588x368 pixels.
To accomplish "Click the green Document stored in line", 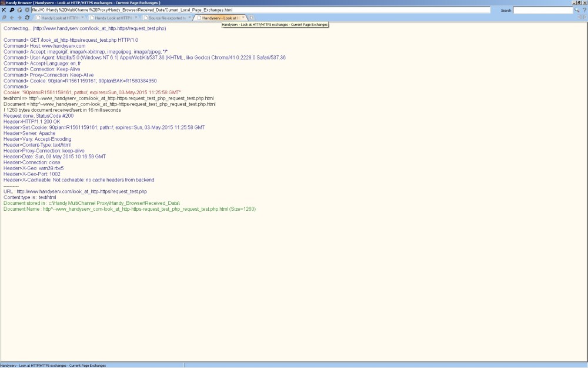I will coord(92,204).
